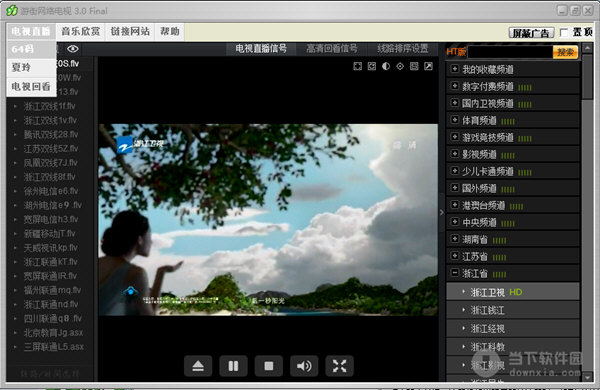Viewport: 600px width, 390px height.
Task: Click the half-circle contrast icon in the video toolbar
Action: pos(386,66)
